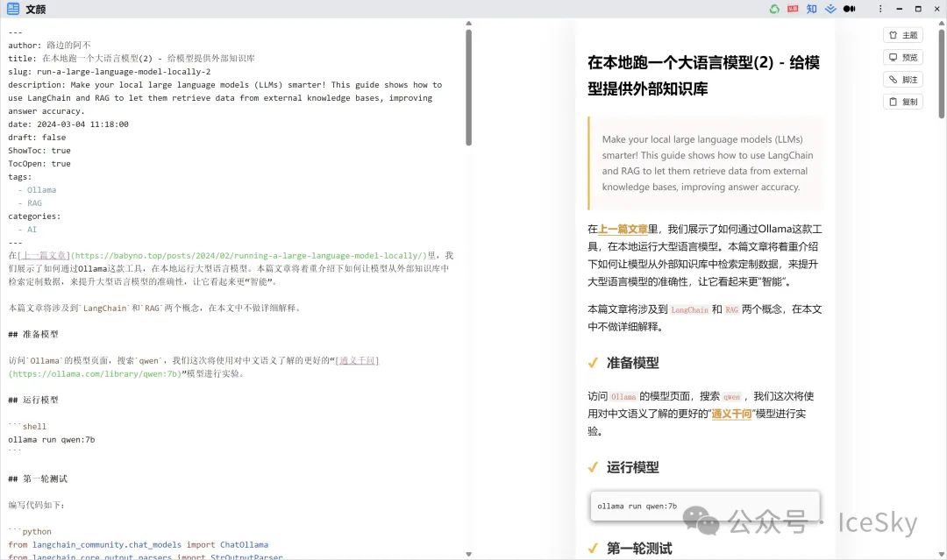947x560 pixels.
Task: Toggle the 预览 preview mode button
Action: tap(903, 57)
